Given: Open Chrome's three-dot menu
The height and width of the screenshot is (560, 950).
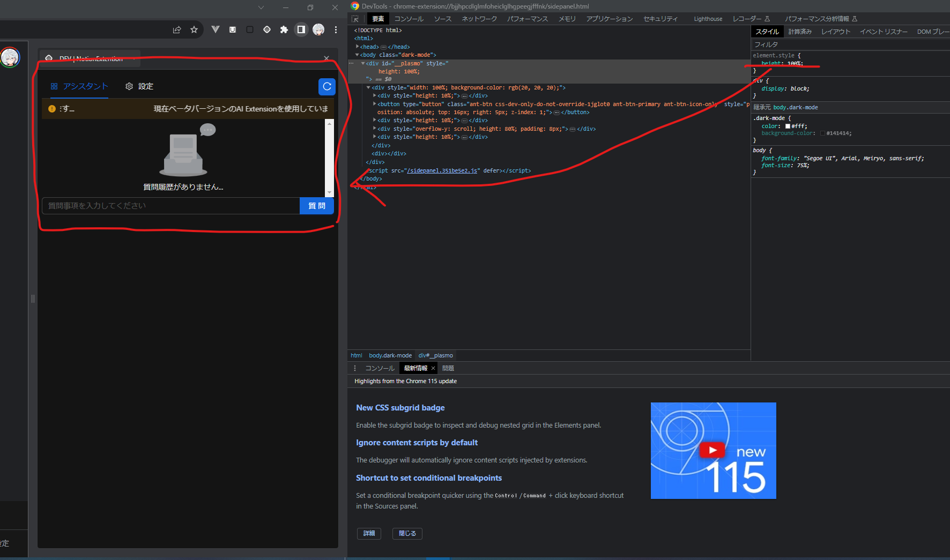Looking at the screenshot, I should click(x=336, y=29).
